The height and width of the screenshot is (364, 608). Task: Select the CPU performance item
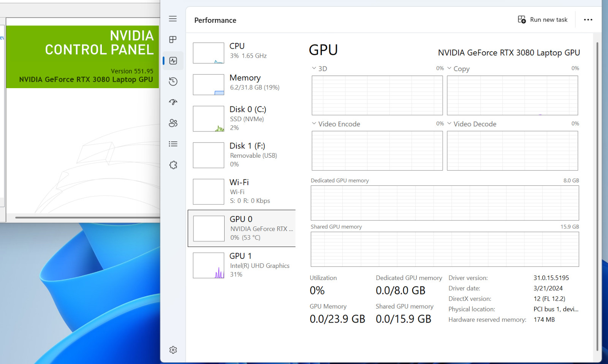pyautogui.click(x=242, y=52)
